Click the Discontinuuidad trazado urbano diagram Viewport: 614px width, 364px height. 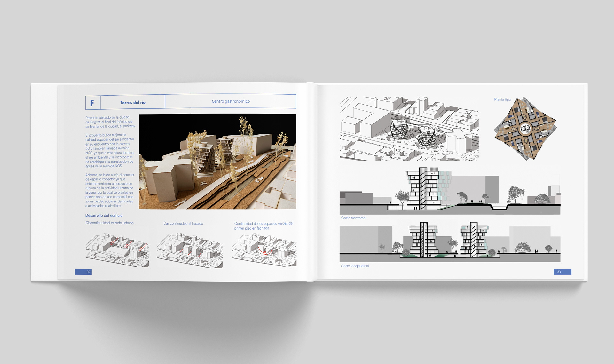point(117,250)
